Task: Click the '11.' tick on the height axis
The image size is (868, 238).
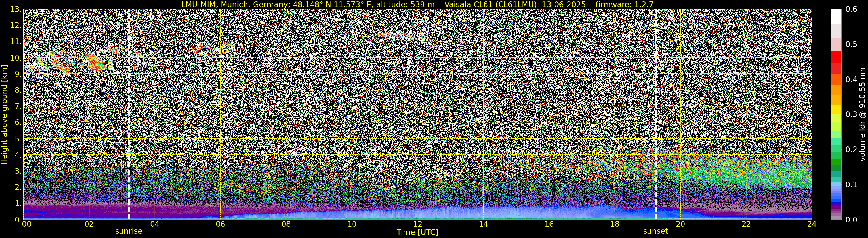Action: (x=16, y=42)
